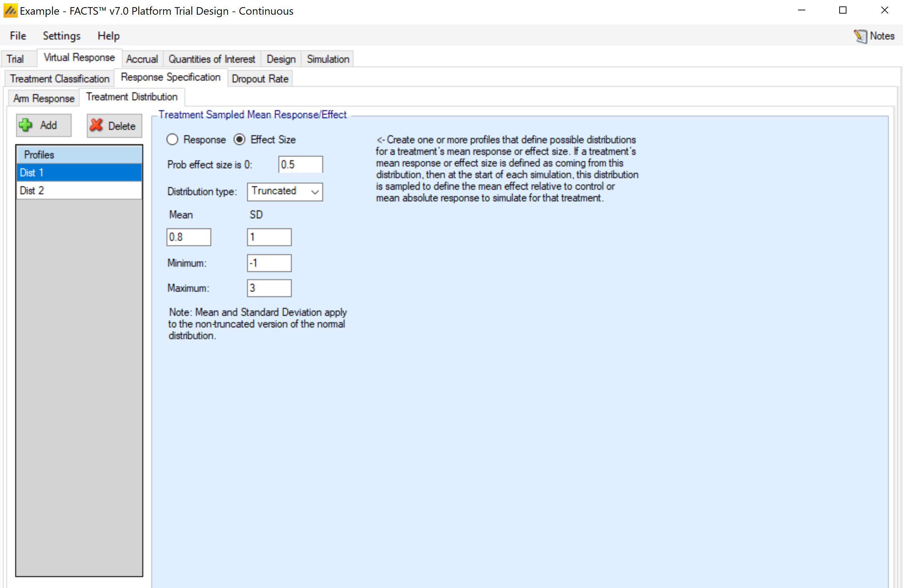Viewport: 903px width, 588px height.
Task: Switch to the Quantities of Interest tab
Action: [x=212, y=59]
